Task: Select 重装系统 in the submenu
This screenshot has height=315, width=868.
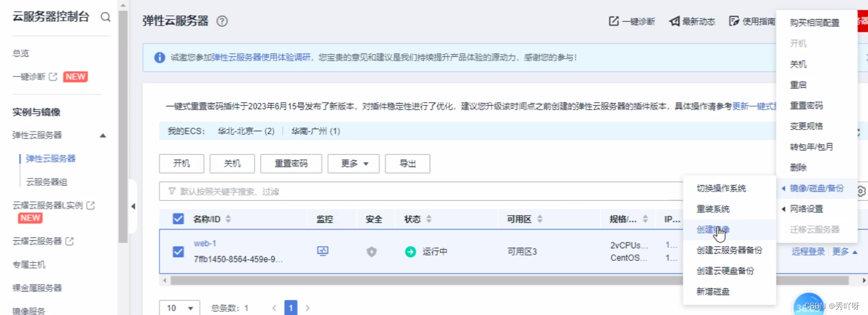Action: [x=713, y=209]
